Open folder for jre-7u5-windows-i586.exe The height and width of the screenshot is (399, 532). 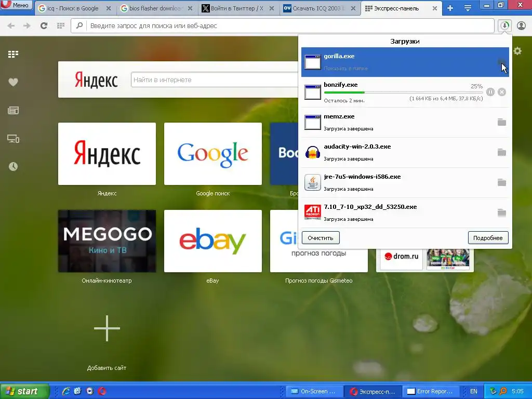pos(502,182)
